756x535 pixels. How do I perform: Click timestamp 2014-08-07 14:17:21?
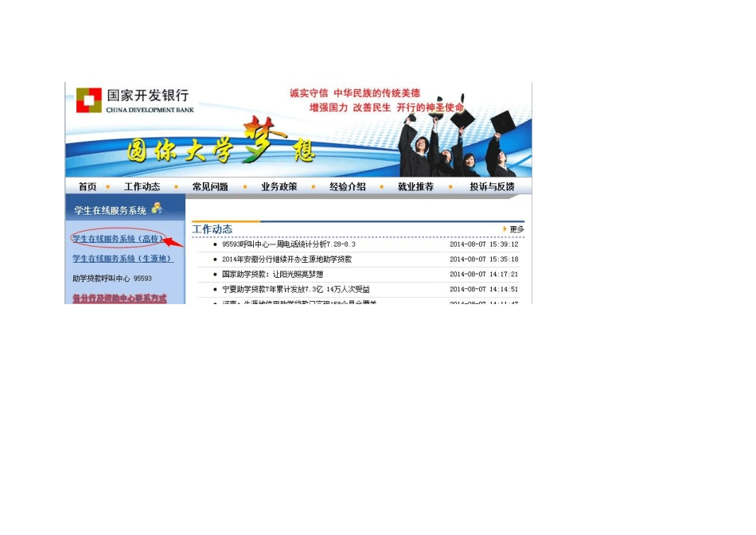[484, 275]
